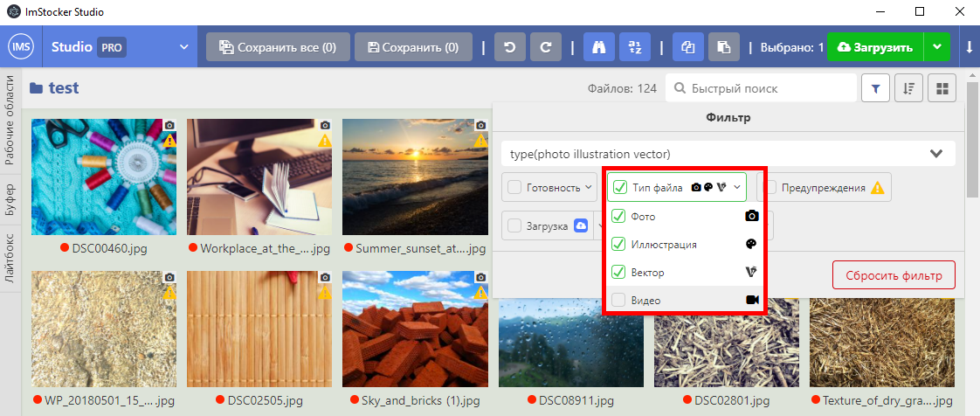Click warning triangle on Sky_and_bricks thumbnail
Screen dimensions: 980x416
pyautogui.click(x=480, y=293)
